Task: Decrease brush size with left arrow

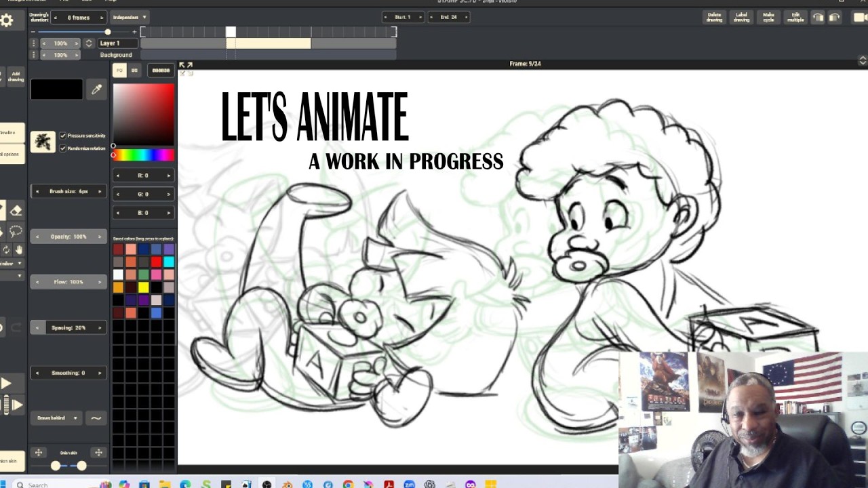Action: (x=37, y=192)
